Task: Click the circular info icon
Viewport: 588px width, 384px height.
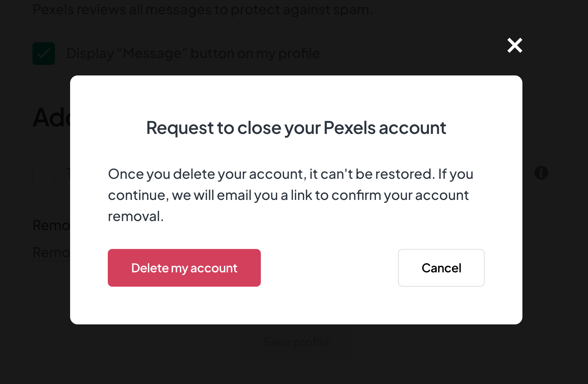Action: click(541, 173)
